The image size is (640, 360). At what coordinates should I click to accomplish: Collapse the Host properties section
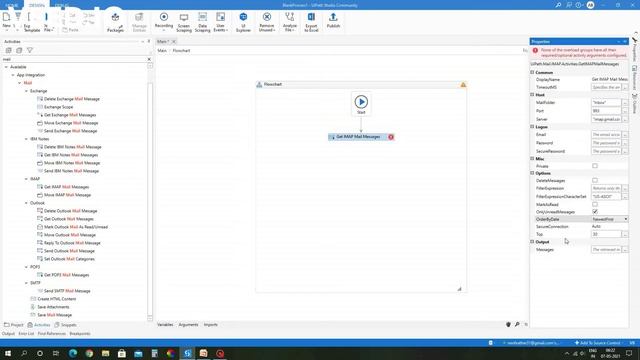coord(532,94)
